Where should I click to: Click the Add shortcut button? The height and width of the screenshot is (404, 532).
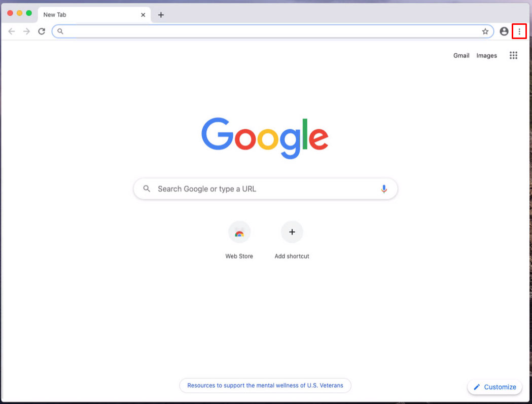(292, 240)
